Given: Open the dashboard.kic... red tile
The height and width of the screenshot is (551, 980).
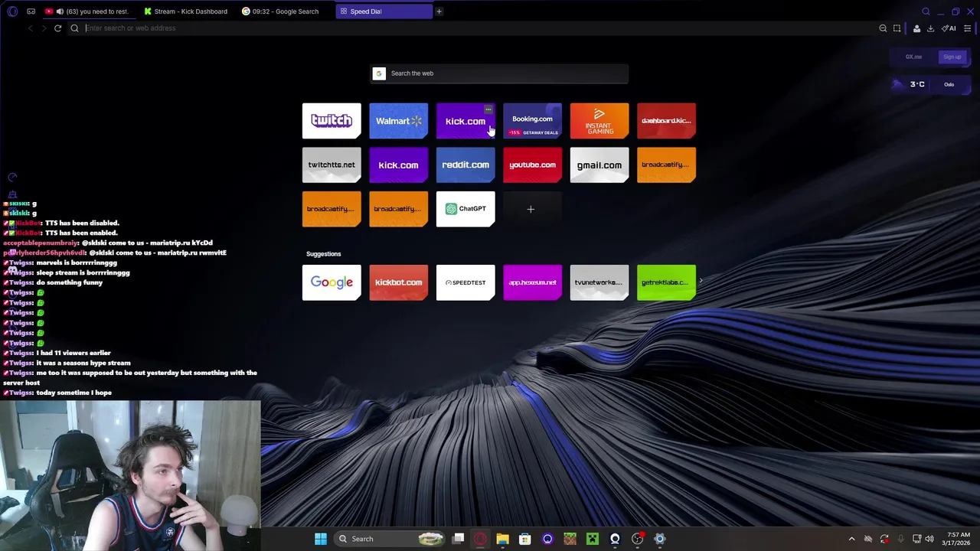Looking at the screenshot, I should (666, 121).
